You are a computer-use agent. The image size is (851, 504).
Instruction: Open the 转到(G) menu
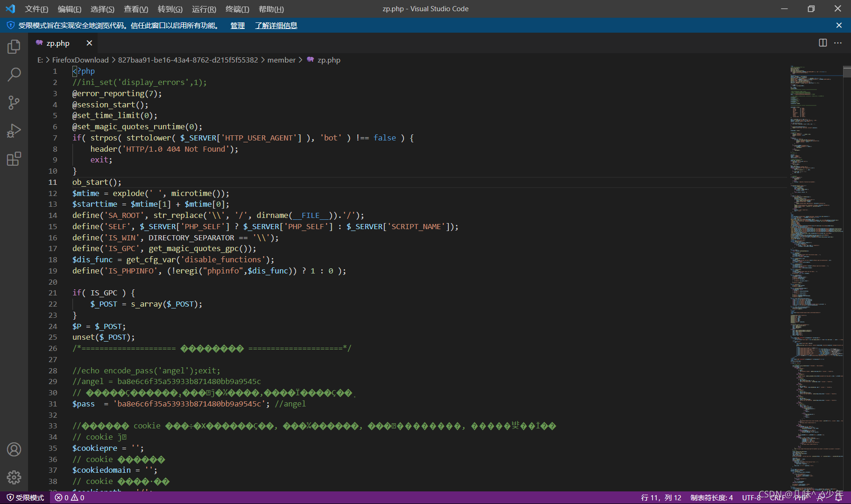tap(170, 9)
